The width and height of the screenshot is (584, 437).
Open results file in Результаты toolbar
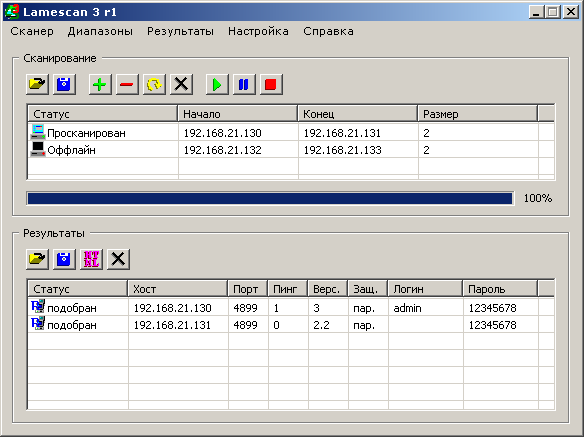point(38,259)
